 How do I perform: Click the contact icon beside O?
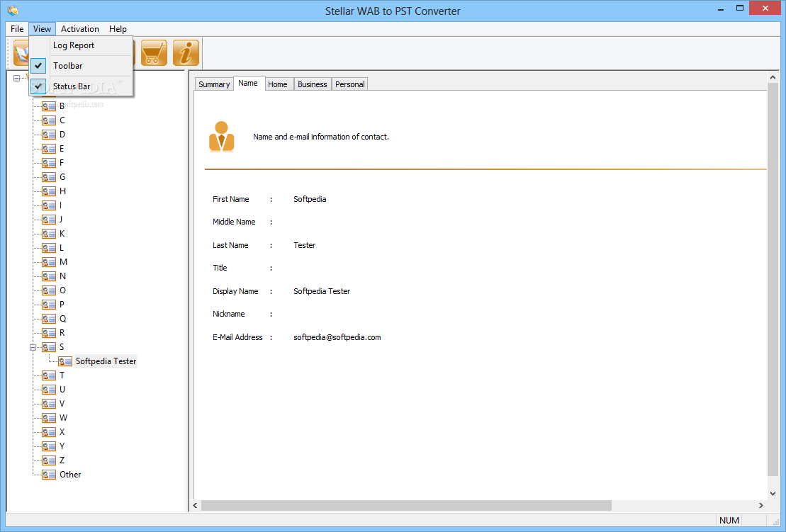(49, 290)
